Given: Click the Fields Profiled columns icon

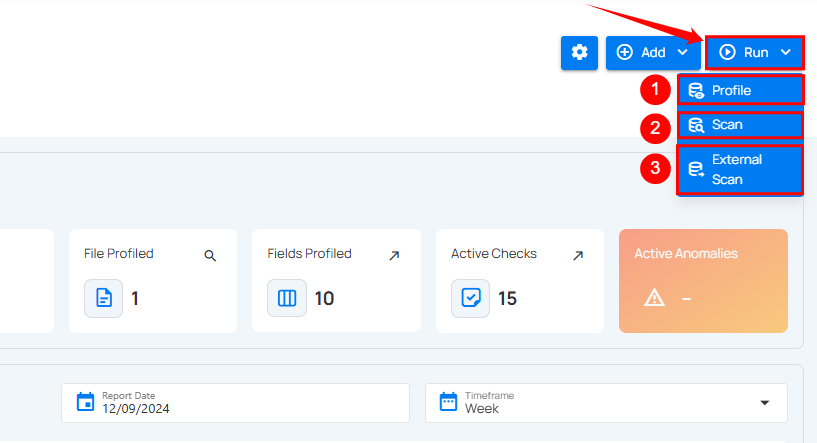Looking at the screenshot, I should point(287,298).
